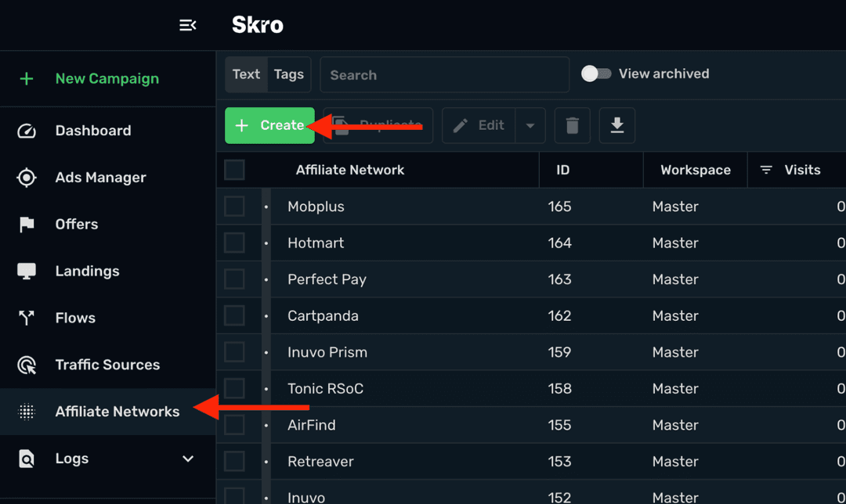The width and height of the screenshot is (846, 504).
Task: Sort by the Workspace column header
Action: (x=696, y=171)
